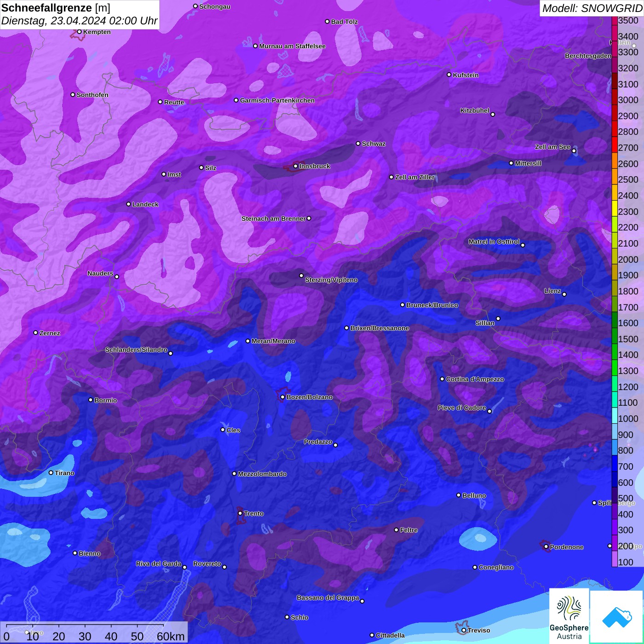Click the 'Zell am Ziller' label
This screenshot has width=644, height=644.
(415, 177)
